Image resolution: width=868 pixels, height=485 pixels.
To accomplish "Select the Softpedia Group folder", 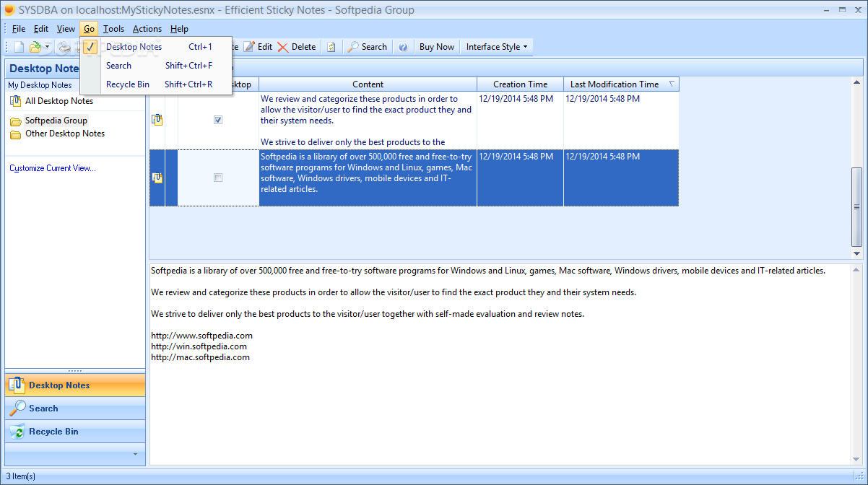I will (x=56, y=121).
